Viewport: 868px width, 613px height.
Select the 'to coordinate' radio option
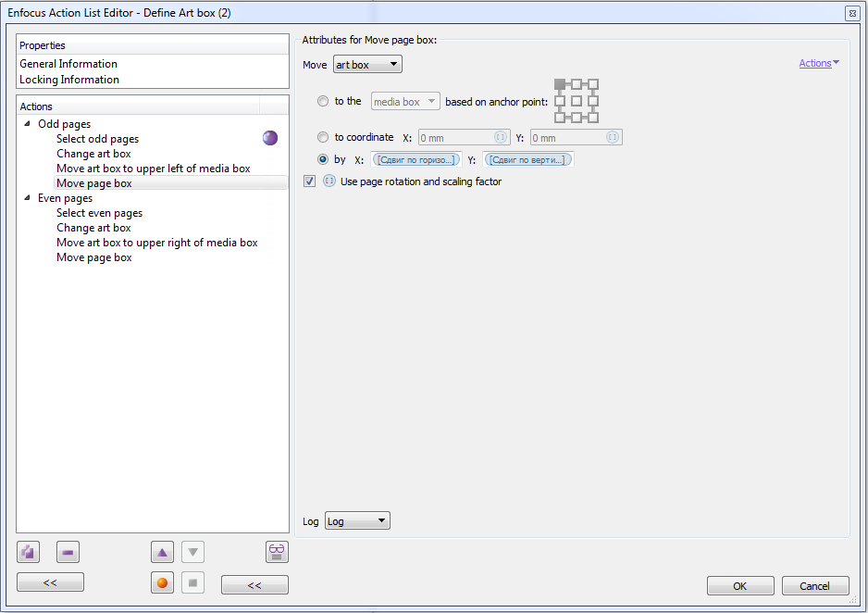click(x=323, y=137)
